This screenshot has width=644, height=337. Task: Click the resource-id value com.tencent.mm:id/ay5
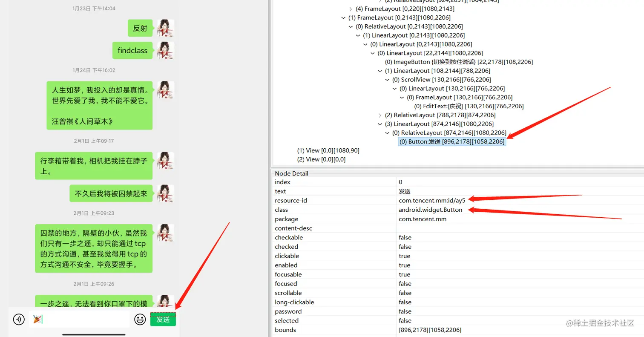(x=432, y=200)
